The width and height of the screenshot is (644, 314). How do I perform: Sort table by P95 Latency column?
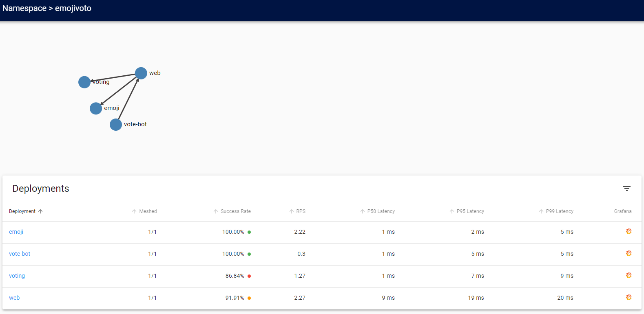coord(467,211)
